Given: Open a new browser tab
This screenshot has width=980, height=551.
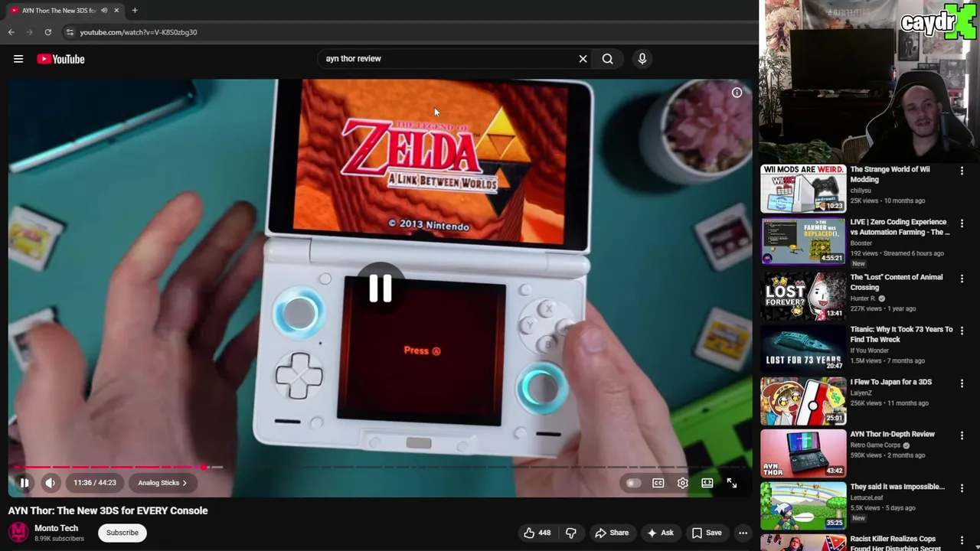Looking at the screenshot, I should [135, 10].
